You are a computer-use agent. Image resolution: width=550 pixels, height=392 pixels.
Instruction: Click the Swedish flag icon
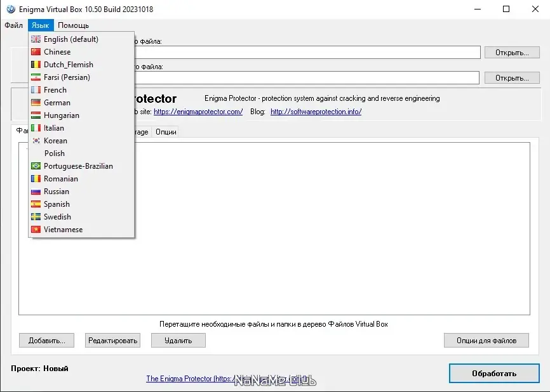tap(36, 217)
